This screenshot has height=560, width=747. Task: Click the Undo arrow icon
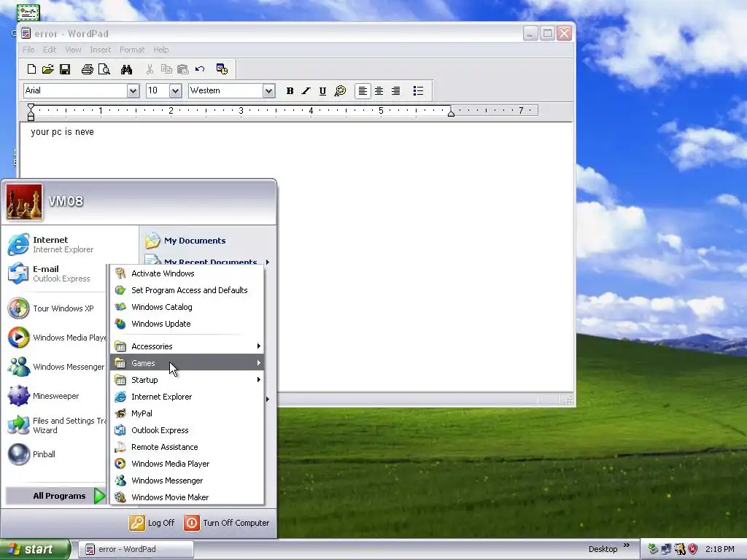coord(200,69)
